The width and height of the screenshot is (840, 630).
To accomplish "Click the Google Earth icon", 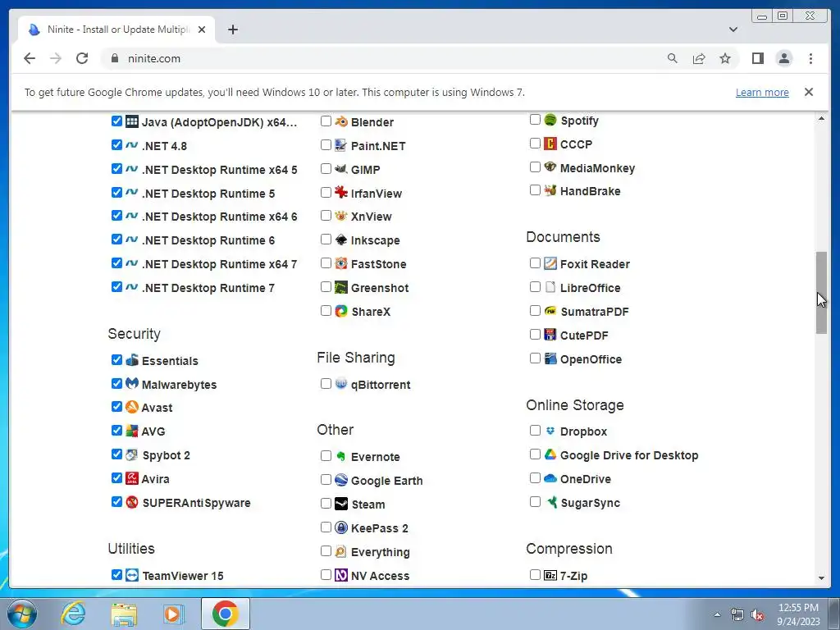I will (341, 479).
